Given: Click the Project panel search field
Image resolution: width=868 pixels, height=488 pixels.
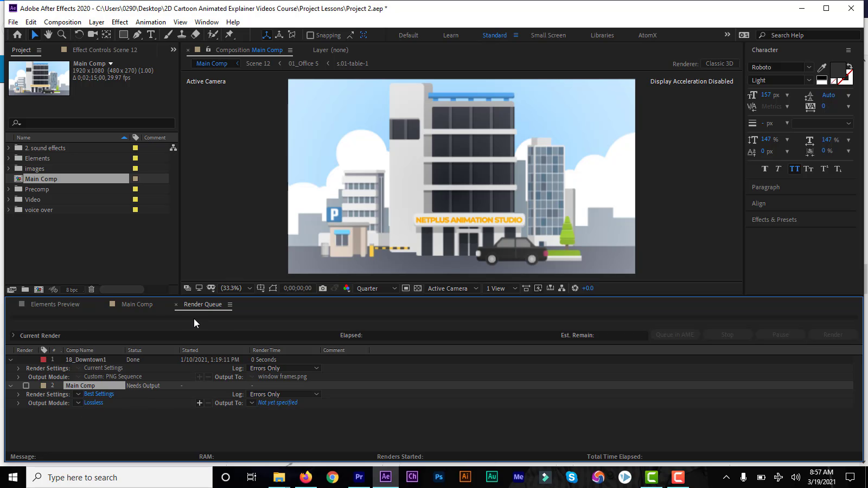Looking at the screenshot, I should point(92,123).
